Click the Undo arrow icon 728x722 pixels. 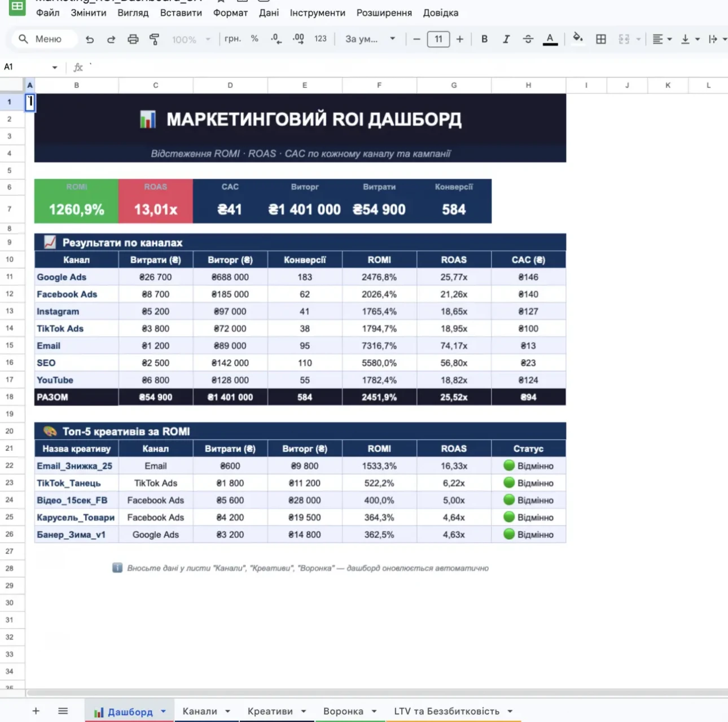(x=90, y=39)
